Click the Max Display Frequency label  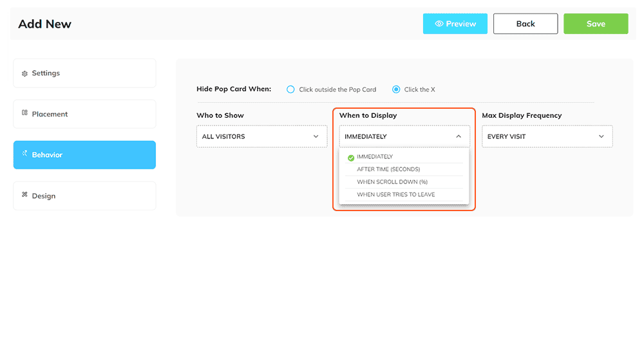522,115
